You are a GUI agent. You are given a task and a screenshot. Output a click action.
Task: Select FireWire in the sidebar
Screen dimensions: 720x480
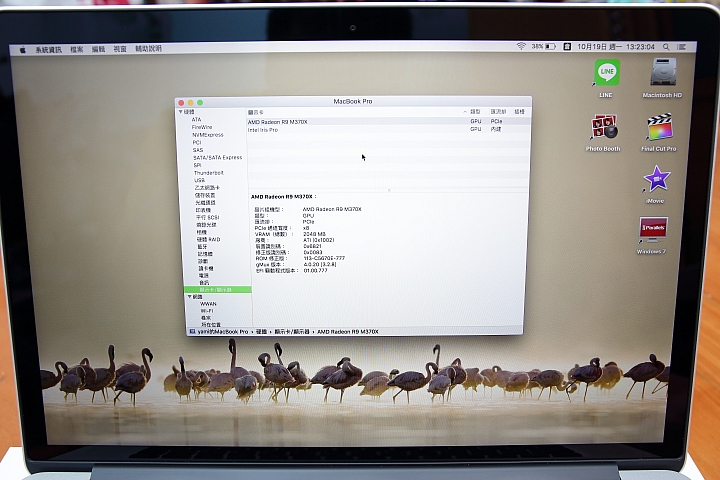[x=202, y=127]
